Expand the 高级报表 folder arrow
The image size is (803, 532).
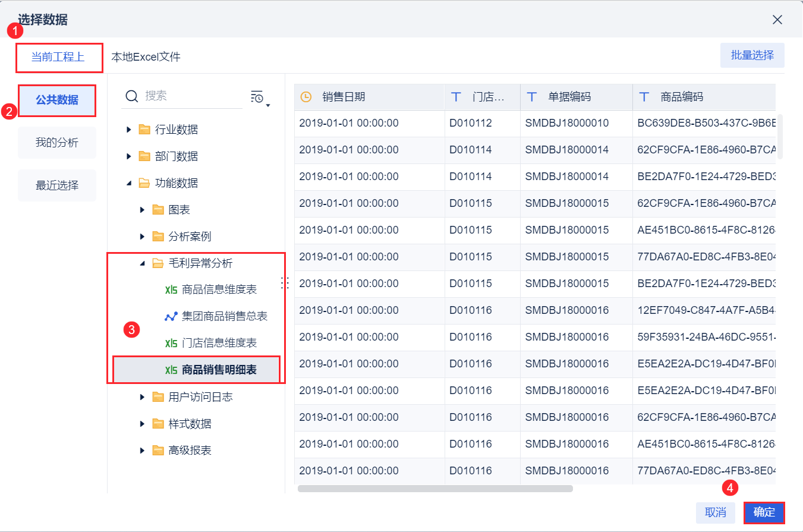click(x=142, y=451)
